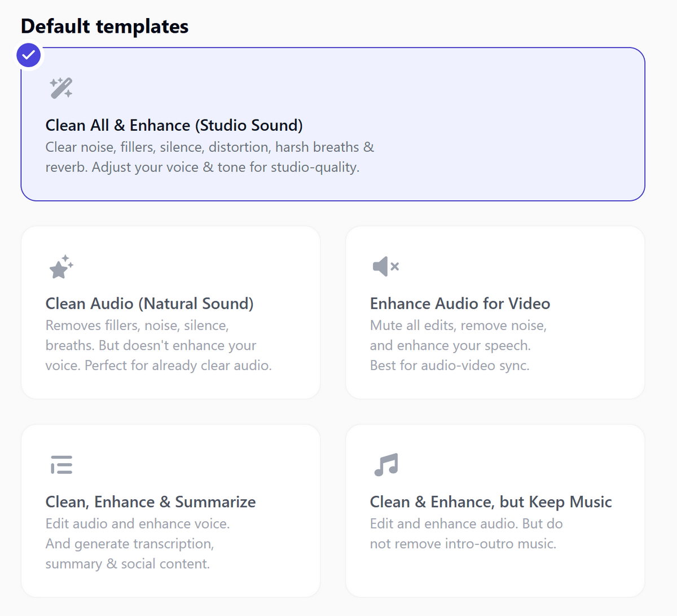Click the 'Best for audio-video sync' text
The width and height of the screenshot is (677, 616).
tap(450, 366)
